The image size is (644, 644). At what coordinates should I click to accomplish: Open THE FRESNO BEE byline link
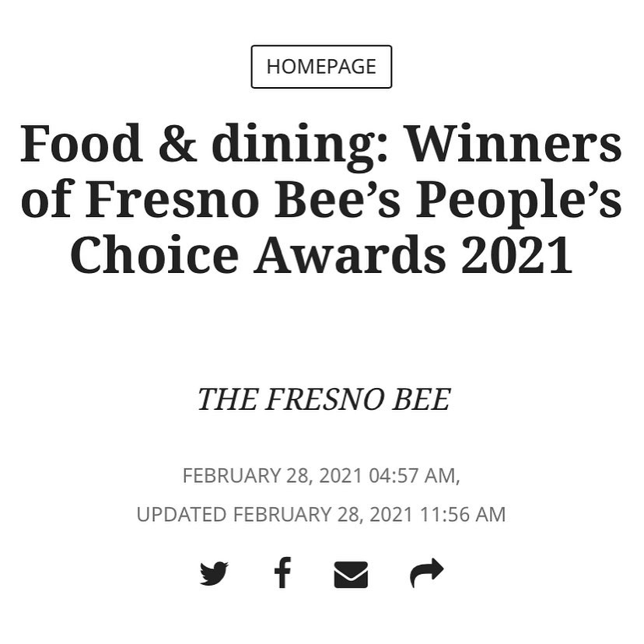click(x=324, y=399)
